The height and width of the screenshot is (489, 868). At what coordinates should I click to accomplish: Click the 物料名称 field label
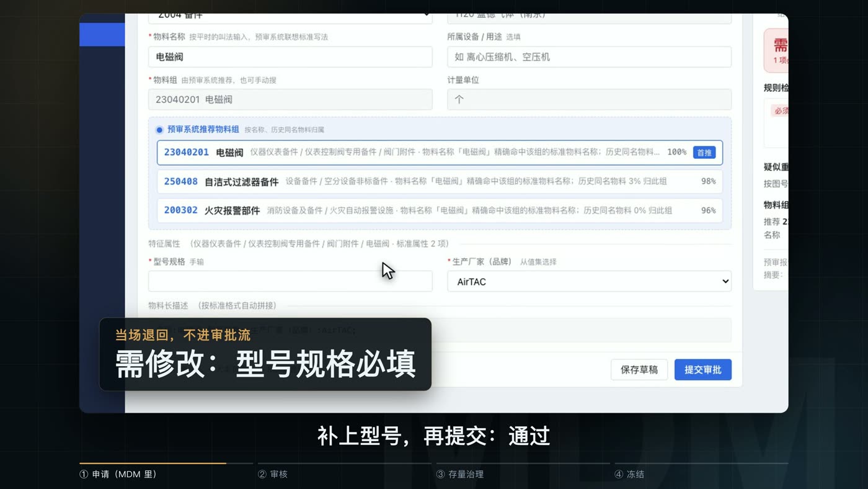(x=169, y=37)
